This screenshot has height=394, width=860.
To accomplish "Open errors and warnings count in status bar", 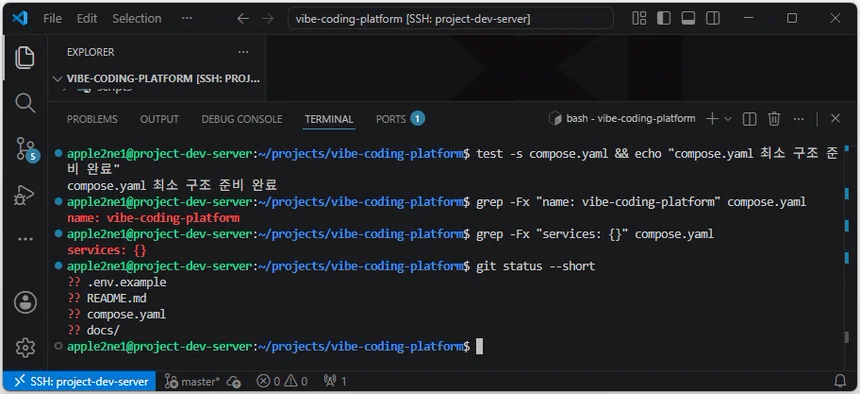I will pos(282,381).
